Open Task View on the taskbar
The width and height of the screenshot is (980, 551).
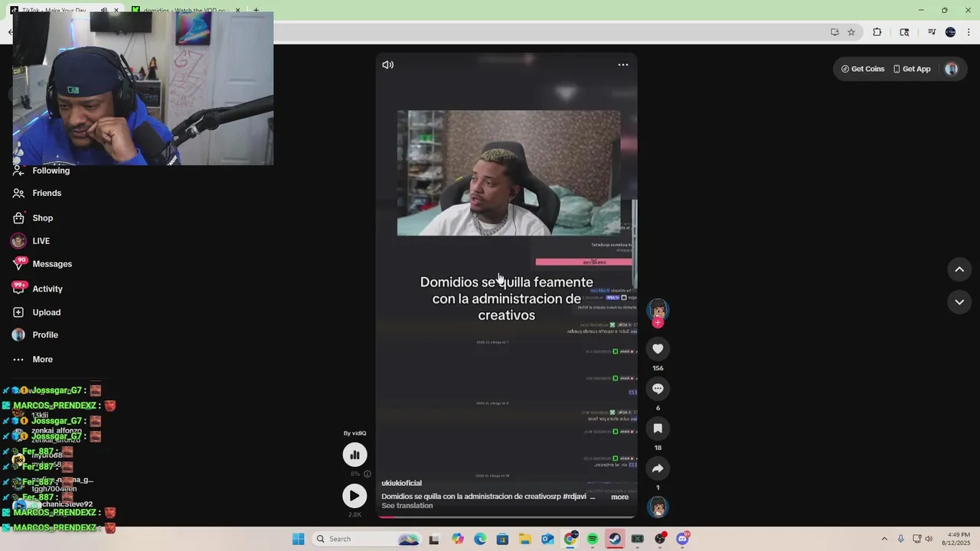[x=434, y=539]
